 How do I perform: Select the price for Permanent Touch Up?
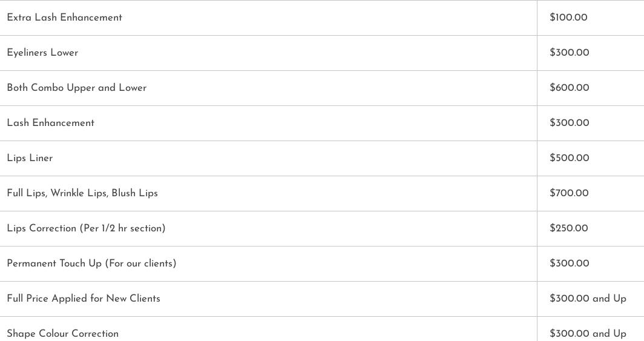tap(569, 263)
